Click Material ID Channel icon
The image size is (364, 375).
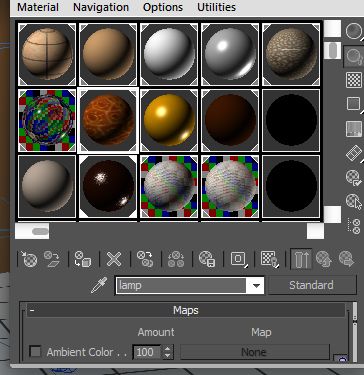point(239,259)
